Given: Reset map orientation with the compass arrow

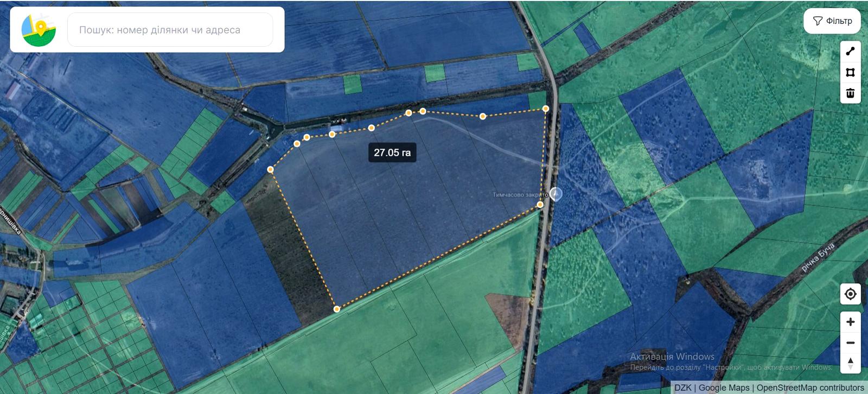Looking at the screenshot, I should pos(850,363).
